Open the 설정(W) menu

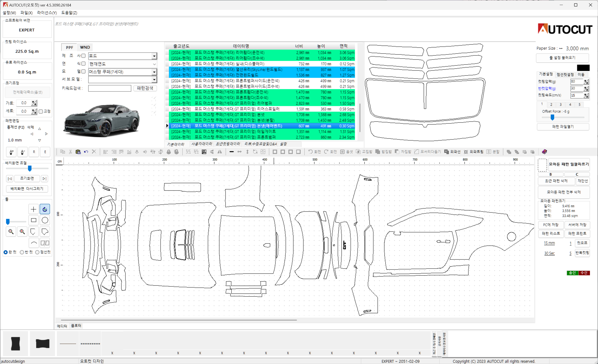tap(9, 13)
